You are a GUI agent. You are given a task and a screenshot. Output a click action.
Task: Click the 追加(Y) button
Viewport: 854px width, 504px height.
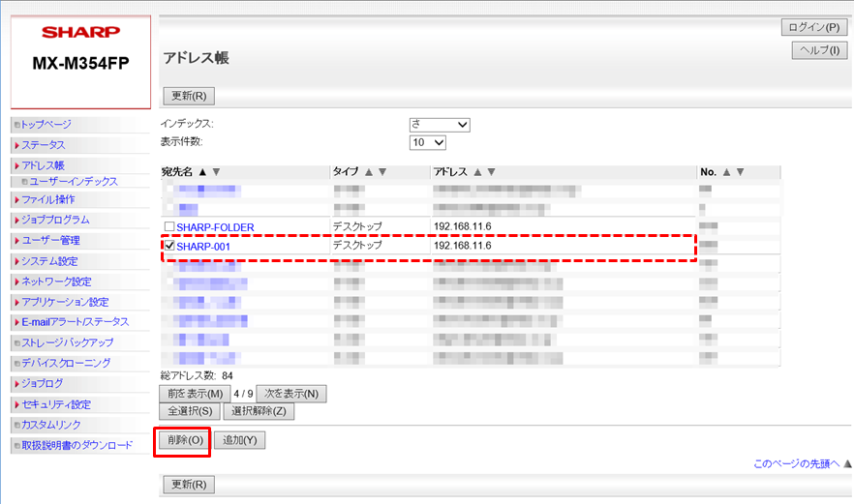coord(240,440)
